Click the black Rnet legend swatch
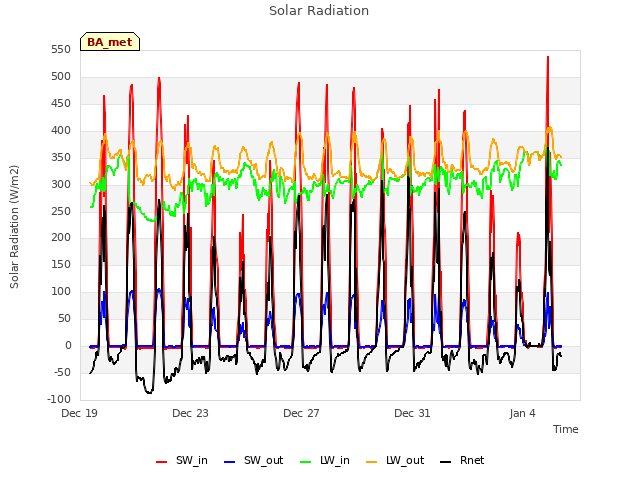This screenshot has width=640, height=480. (446, 462)
